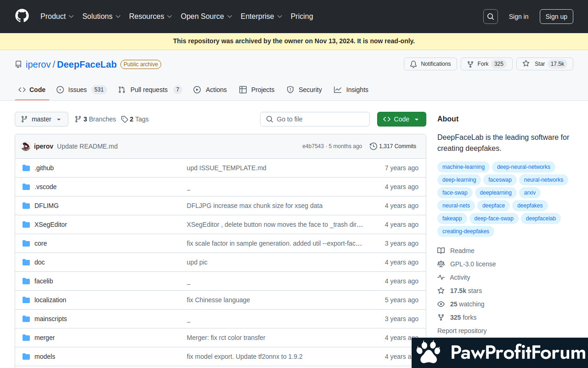Select the machine-learning topic tag
This screenshot has height=368, width=588.
464,167
